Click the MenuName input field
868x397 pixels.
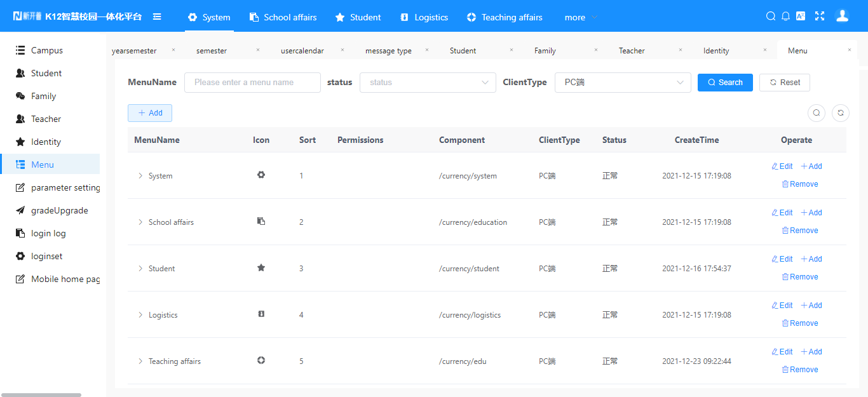[x=252, y=83]
